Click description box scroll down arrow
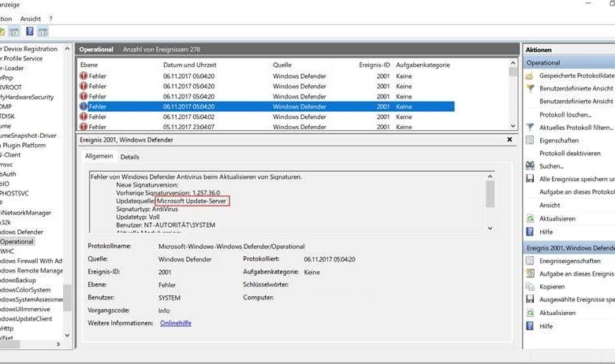Image resolution: width=615 pixels, height=364 pixels. 490,228
